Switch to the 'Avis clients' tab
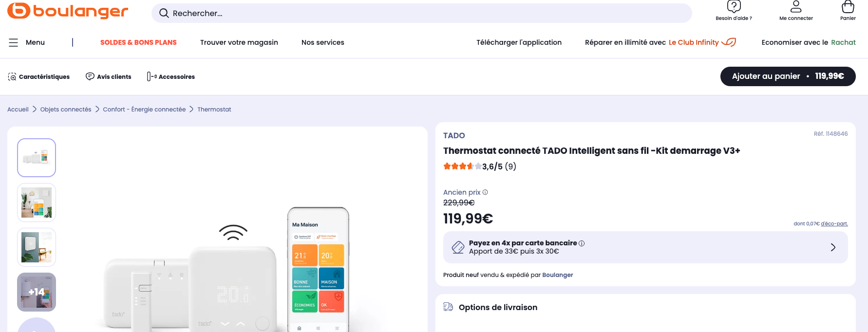The height and width of the screenshot is (332, 868). (x=109, y=76)
